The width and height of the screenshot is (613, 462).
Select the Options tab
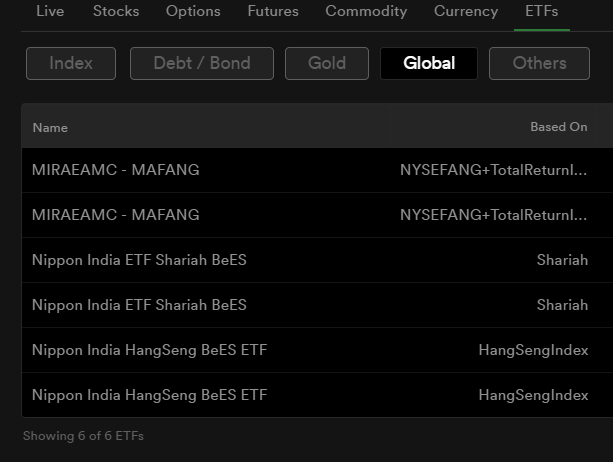tap(193, 11)
